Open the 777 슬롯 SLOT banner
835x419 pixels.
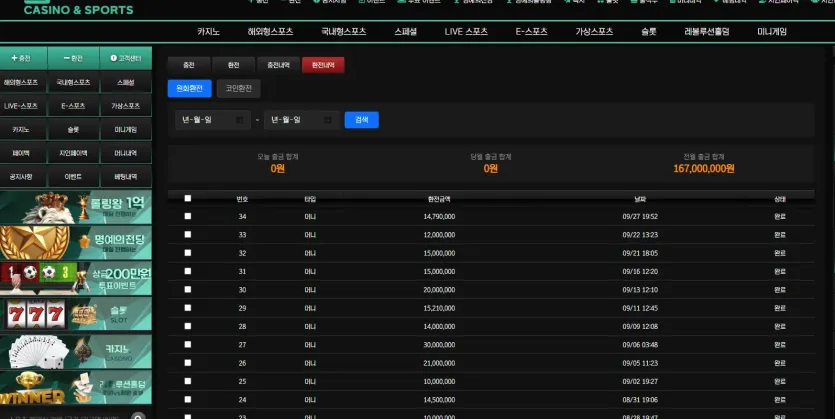(x=76, y=314)
